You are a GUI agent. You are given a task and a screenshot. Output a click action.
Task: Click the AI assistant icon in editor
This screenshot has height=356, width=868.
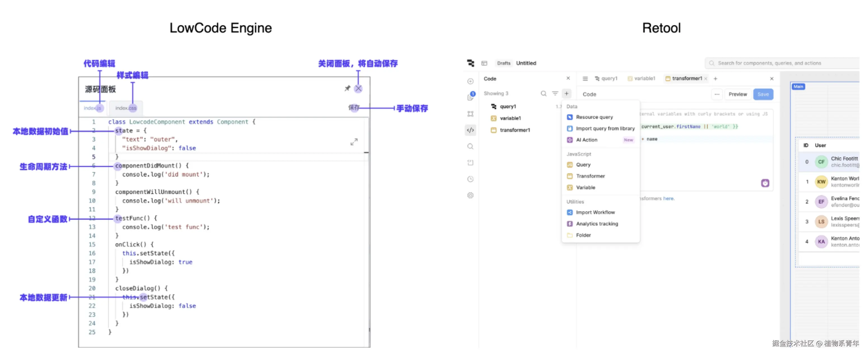[765, 183]
